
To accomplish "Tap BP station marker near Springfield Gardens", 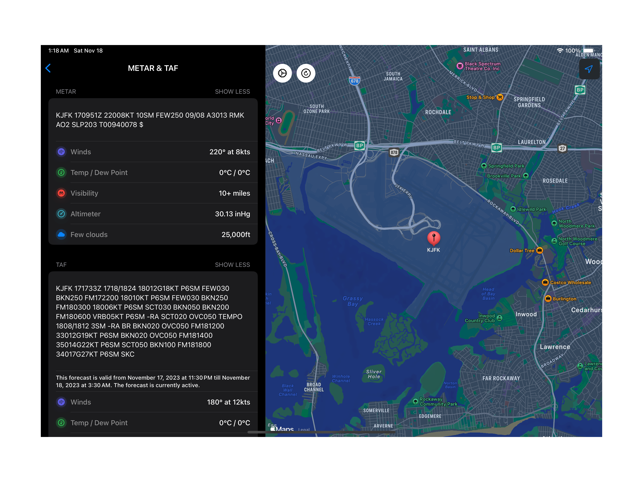I will coord(580,90).
